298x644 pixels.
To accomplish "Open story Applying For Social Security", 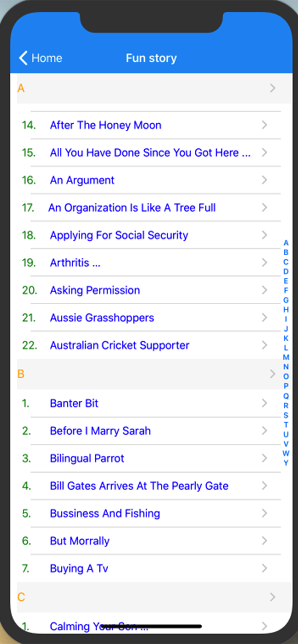I will tap(149, 235).
